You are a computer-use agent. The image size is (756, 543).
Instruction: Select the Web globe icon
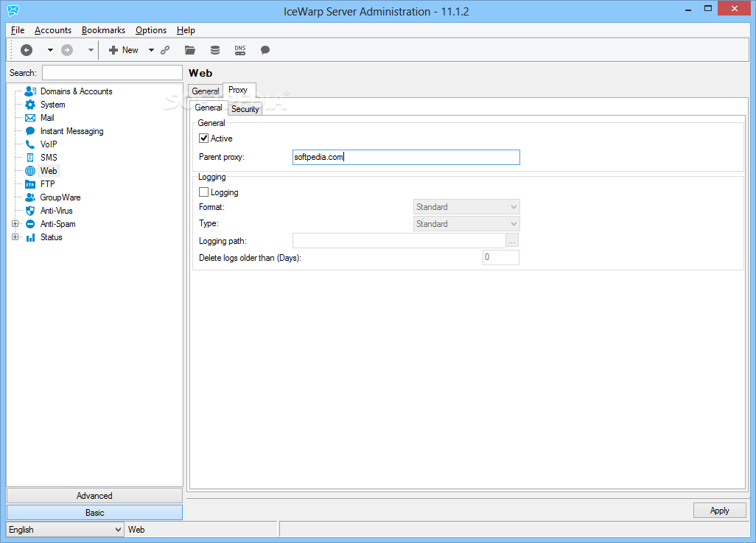30,171
